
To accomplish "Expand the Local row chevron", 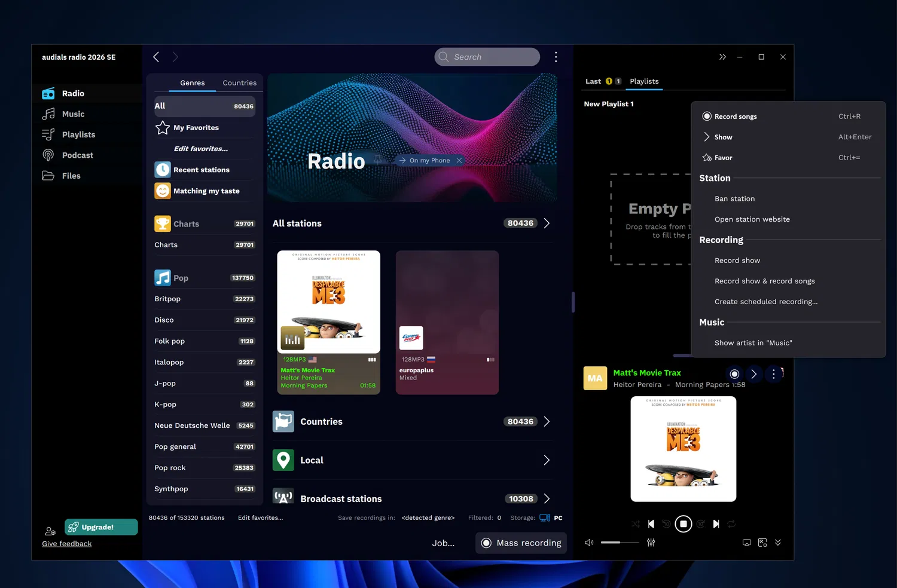I will [547, 460].
